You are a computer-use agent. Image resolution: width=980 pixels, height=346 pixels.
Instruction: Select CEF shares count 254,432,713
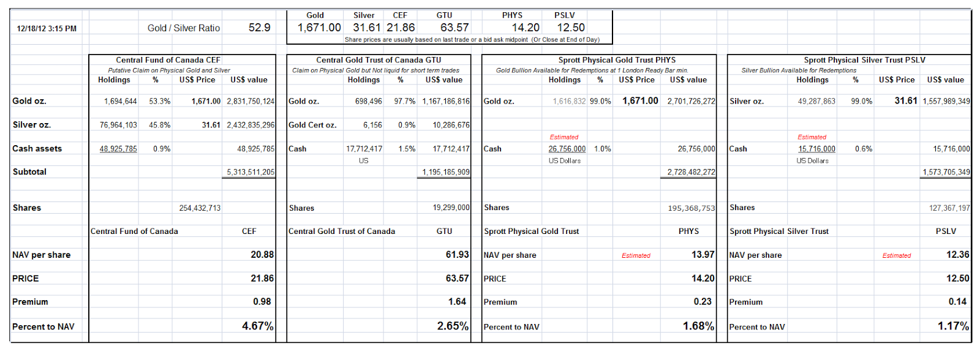(200, 208)
